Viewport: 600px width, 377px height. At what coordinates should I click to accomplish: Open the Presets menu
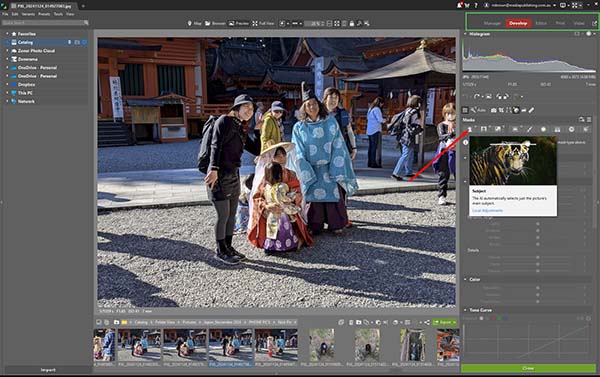coord(44,14)
